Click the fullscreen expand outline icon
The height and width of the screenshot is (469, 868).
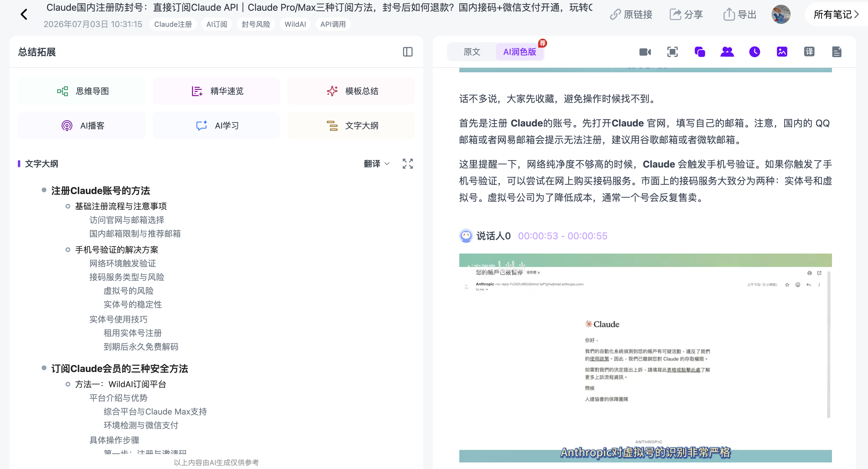pos(408,164)
